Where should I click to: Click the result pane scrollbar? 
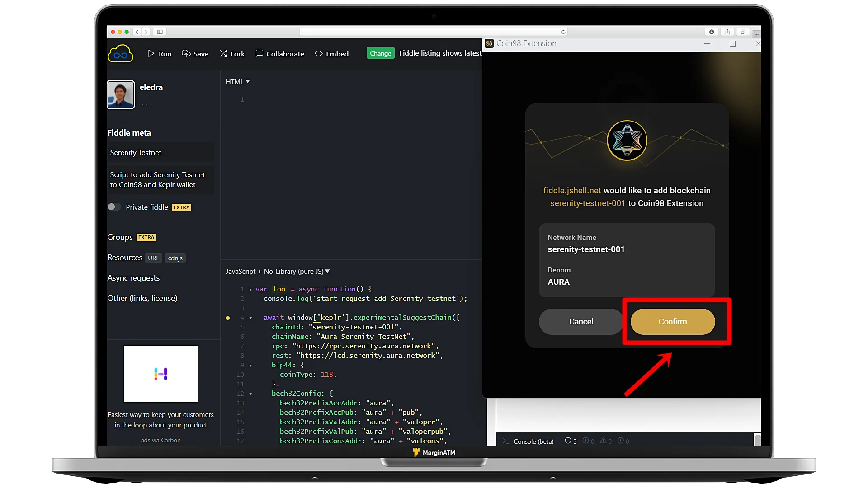coord(758,439)
